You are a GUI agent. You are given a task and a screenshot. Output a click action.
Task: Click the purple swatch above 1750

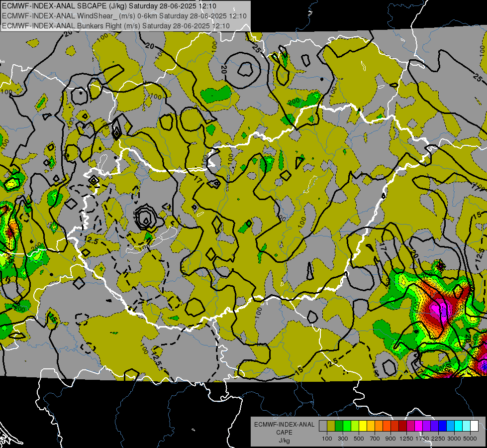click(426, 426)
